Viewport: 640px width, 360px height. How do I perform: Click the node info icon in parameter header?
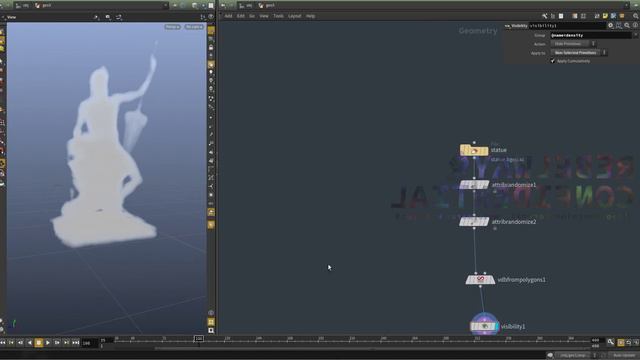pos(635,26)
